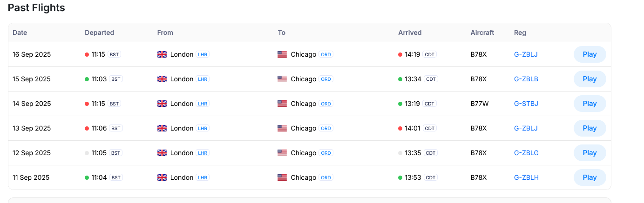644x203 pixels.
Task: Play the 11 Sep 2025 flight
Action: pyautogui.click(x=590, y=177)
